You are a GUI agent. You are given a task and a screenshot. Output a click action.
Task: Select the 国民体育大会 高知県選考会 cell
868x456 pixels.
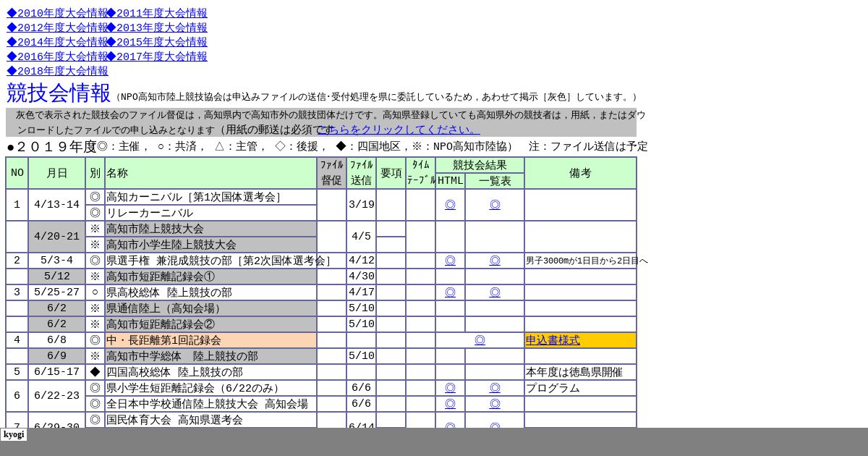(x=210, y=420)
